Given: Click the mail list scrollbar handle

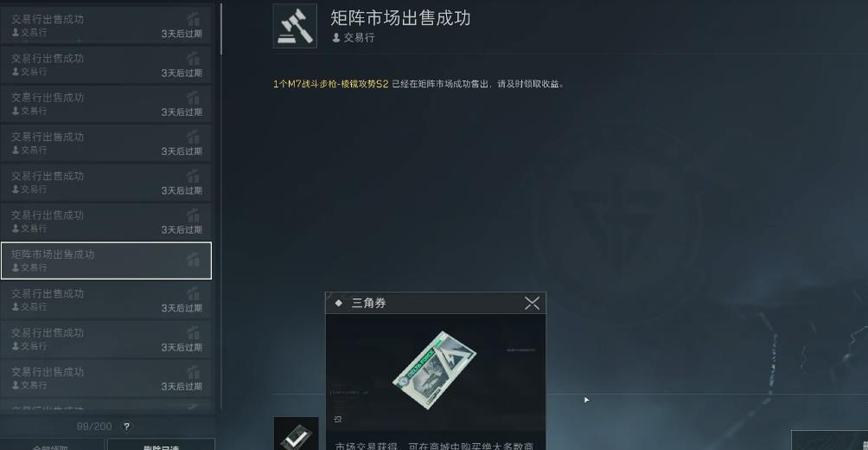Looking at the screenshot, I should tap(220, 29).
